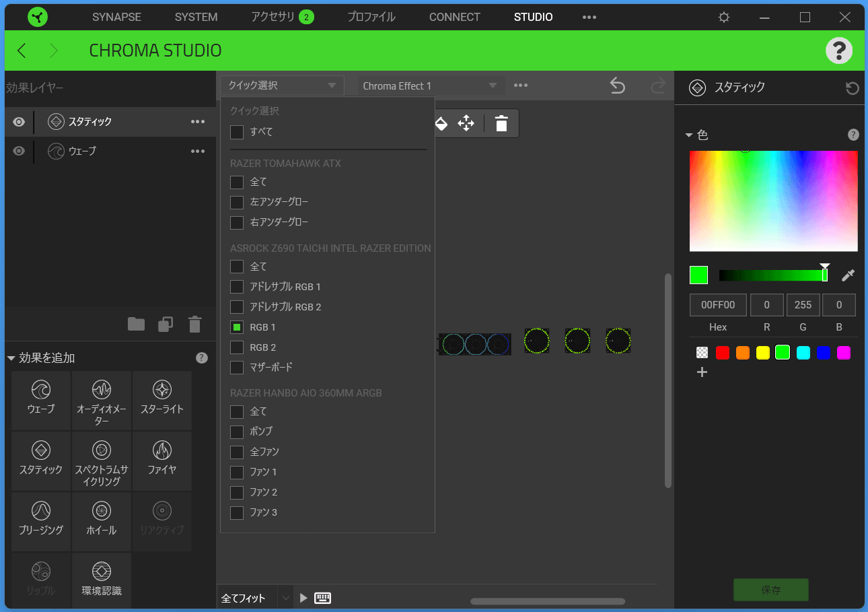Click the green brightness slider

pyautogui.click(x=773, y=275)
